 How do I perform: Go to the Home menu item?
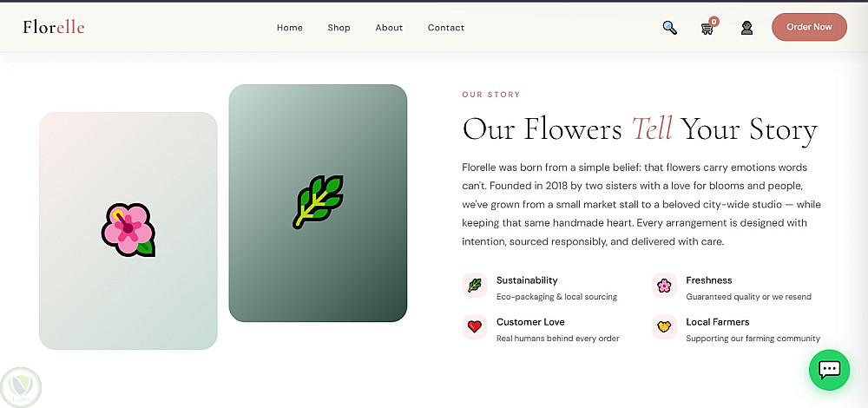pos(290,28)
